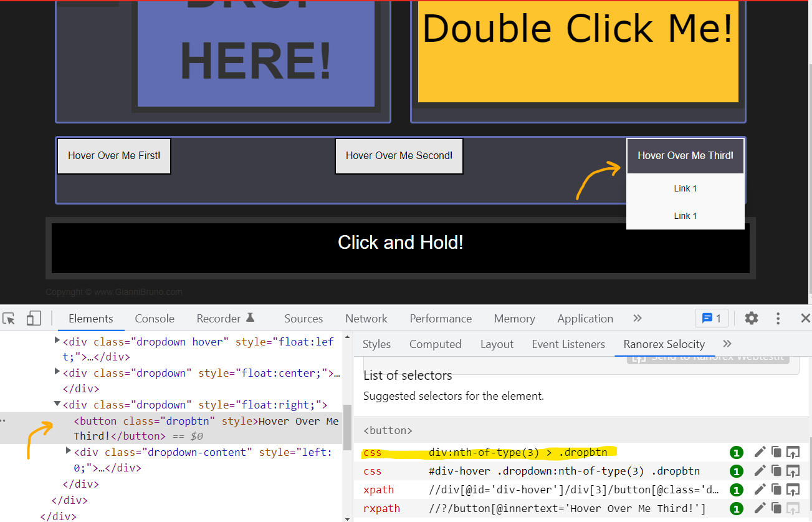Collapse the float:right dropdown div
This screenshot has width=812, height=522.
click(x=57, y=404)
